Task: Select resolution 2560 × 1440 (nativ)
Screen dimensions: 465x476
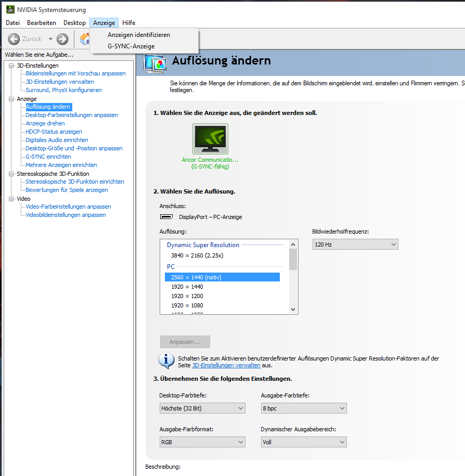Action: [222, 277]
